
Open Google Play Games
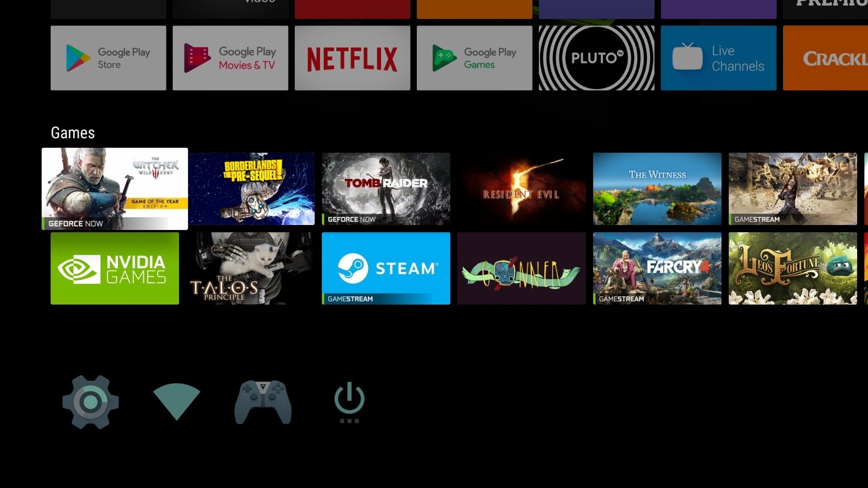point(474,58)
